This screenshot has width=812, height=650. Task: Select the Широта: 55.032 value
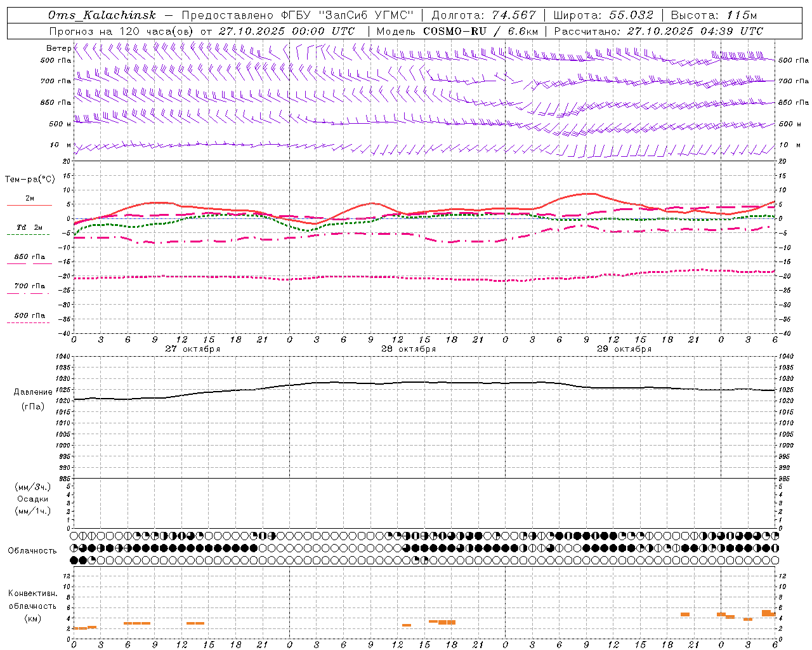tap(603, 15)
